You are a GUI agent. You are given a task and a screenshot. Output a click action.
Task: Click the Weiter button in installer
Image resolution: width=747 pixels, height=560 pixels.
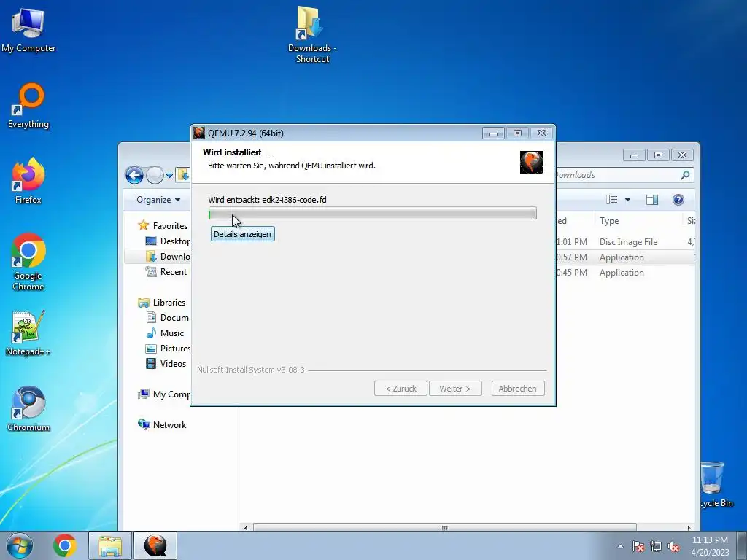(x=455, y=389)
